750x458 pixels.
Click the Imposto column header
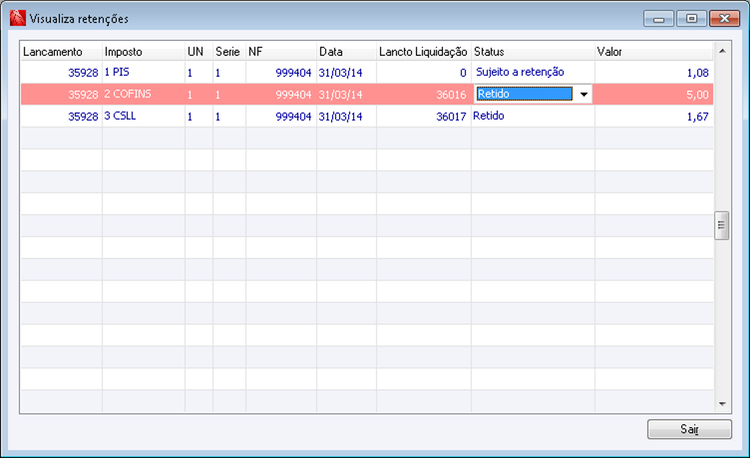click(x=143, y=52)
